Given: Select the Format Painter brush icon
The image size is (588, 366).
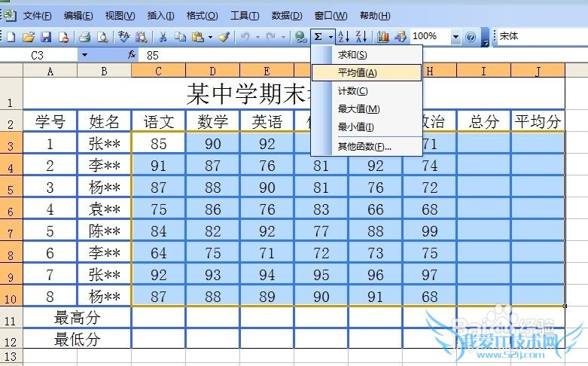Looking at the screenshot, I should [x=224, y=37].
